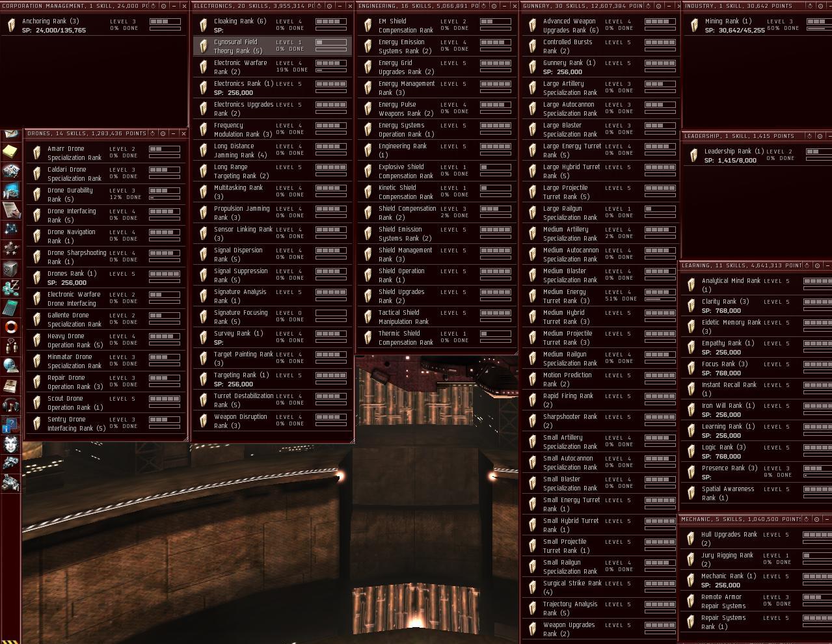
Task: Open the Electronics window options circle menu
Action: click(x=329, y=6)
